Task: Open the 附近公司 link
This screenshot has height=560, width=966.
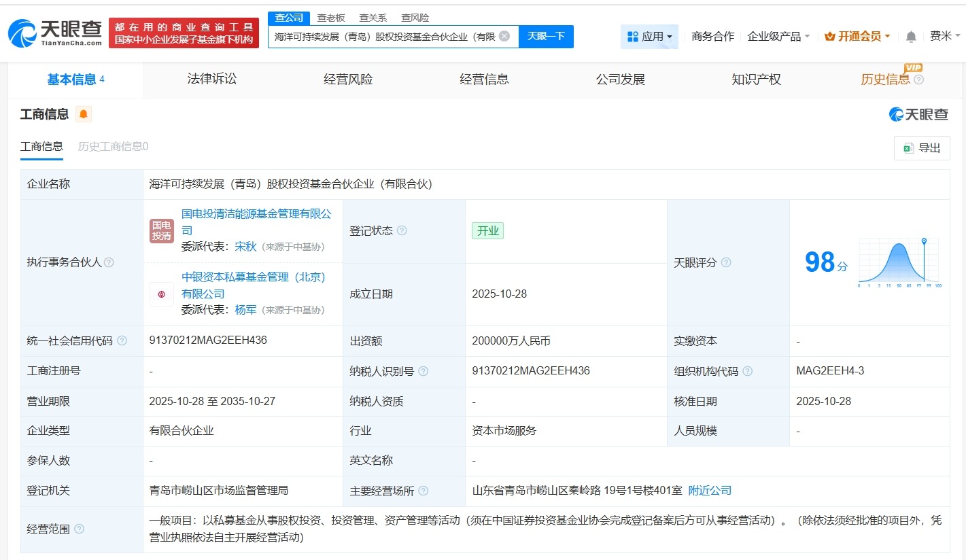Action: (x=709, y=491)
